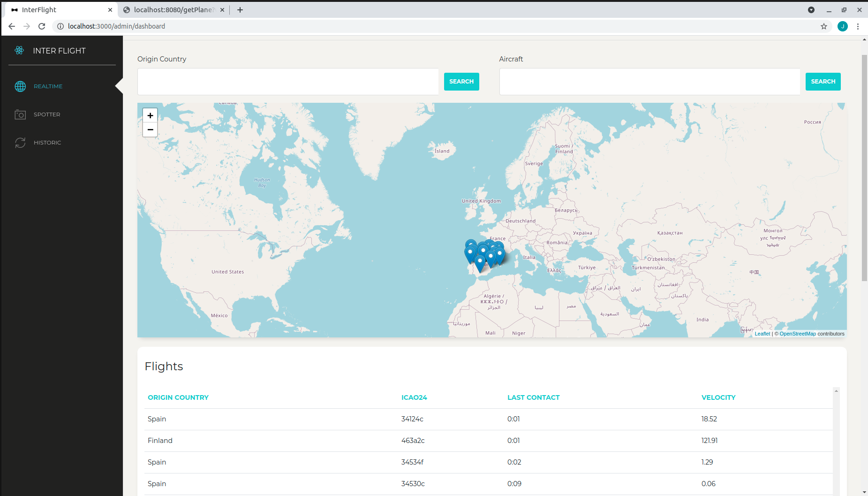Zoom in the map with plus button

tap(150, 115)
